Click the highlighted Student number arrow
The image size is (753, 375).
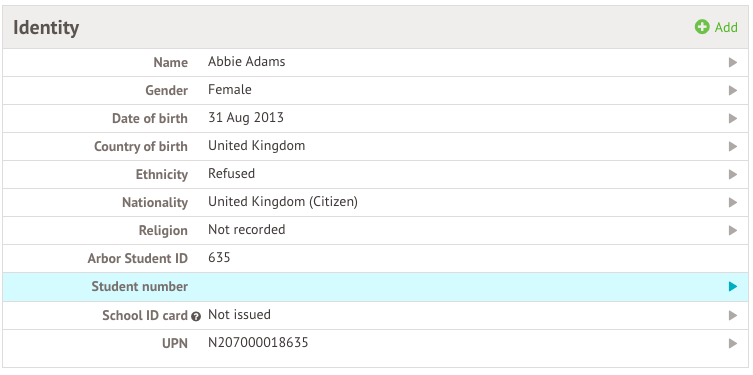pyautogui.click(x=732, y=287)
